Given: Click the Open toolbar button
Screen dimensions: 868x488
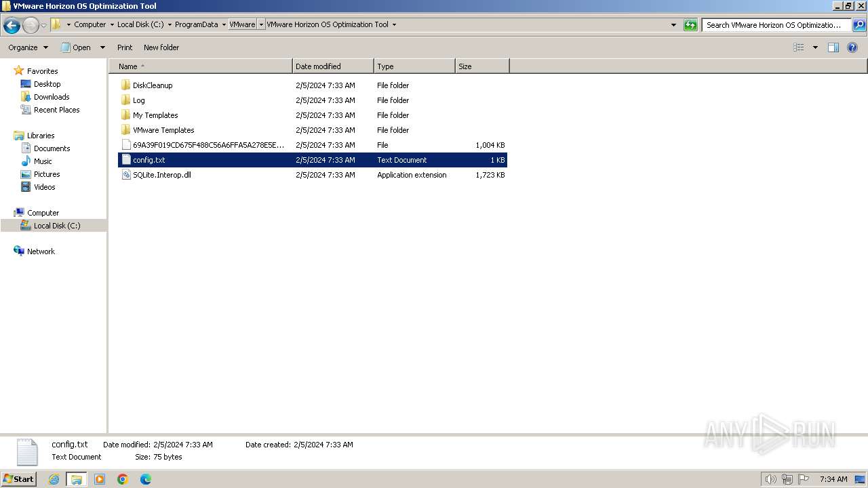Looking at the screenshot, I should tap(76, 47).
